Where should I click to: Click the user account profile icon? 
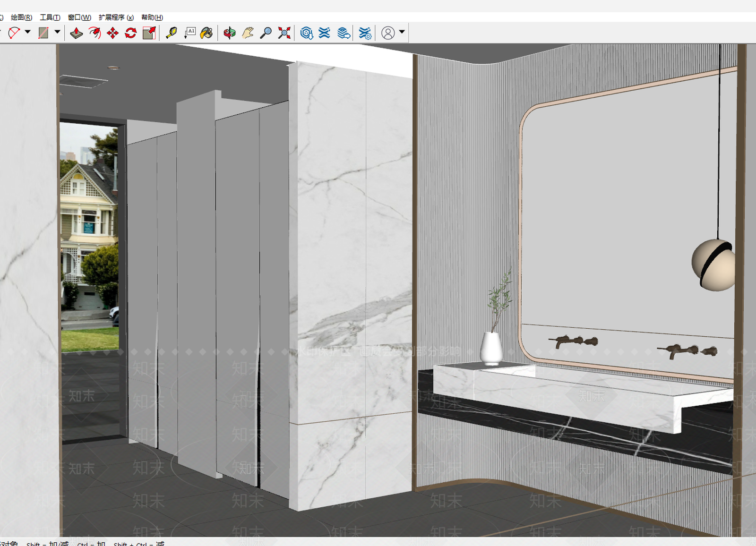coord(388,33)
